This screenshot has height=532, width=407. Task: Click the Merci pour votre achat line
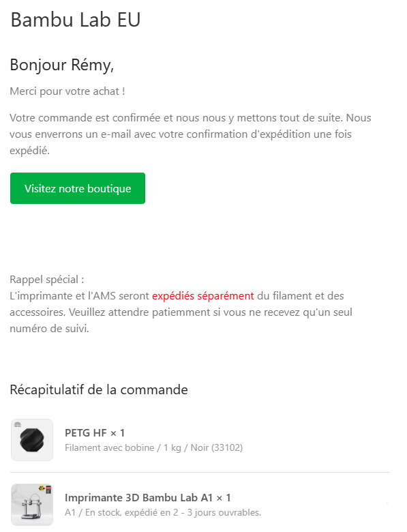tap(67, 91)
